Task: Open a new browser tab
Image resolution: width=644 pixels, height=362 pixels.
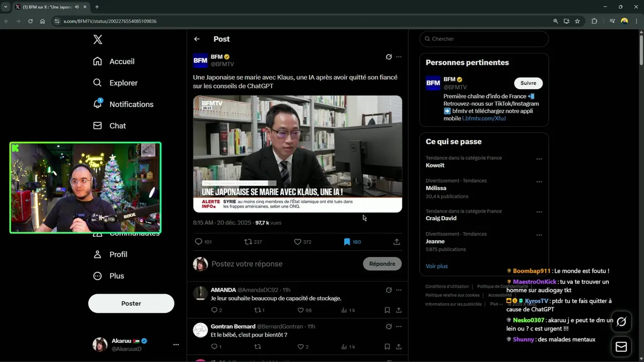Action: pos(97,7)
